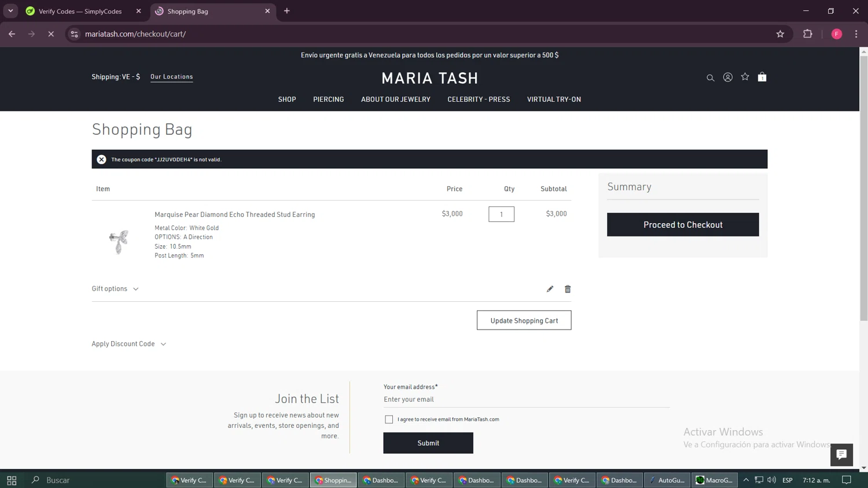Click the Subtotal column header
The height and width of the screenshot is (488, 868).
[x=553, y=189]
